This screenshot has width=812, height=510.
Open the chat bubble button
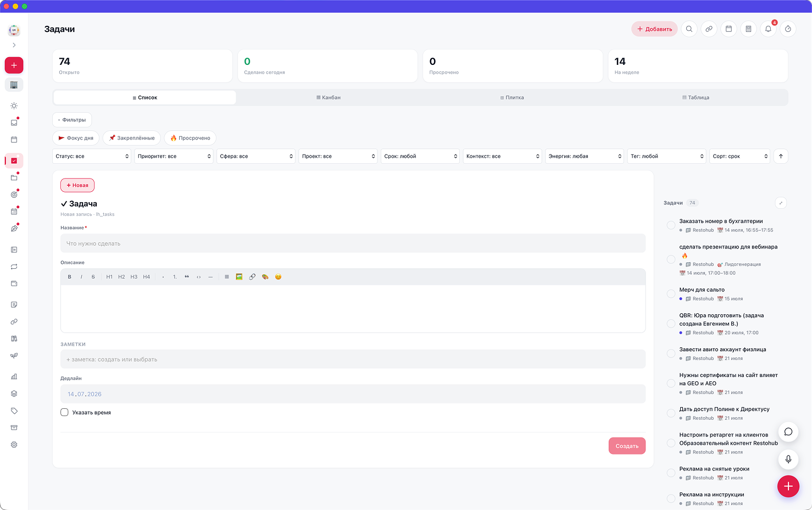point(788,432)
